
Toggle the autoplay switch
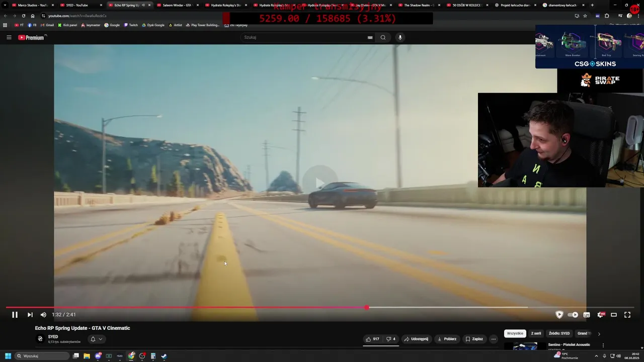point(573,315)
